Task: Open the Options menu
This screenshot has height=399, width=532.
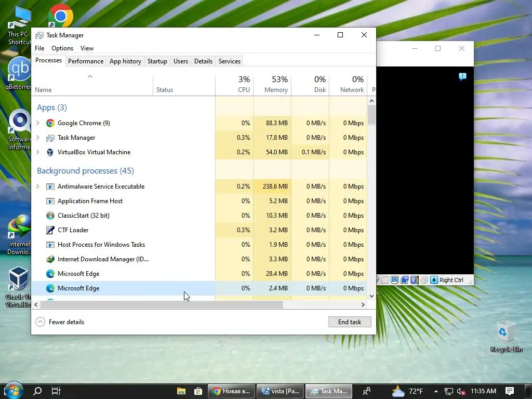Action: [x=62, y=48]
